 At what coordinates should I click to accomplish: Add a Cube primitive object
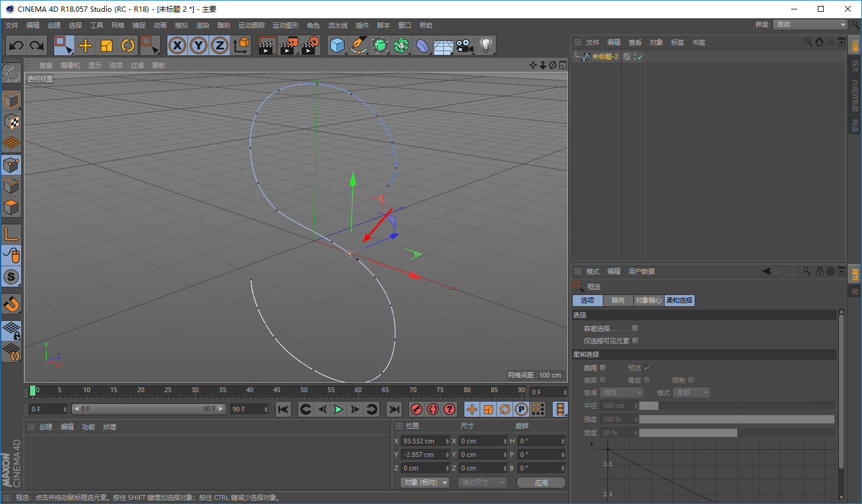point(337,45)
